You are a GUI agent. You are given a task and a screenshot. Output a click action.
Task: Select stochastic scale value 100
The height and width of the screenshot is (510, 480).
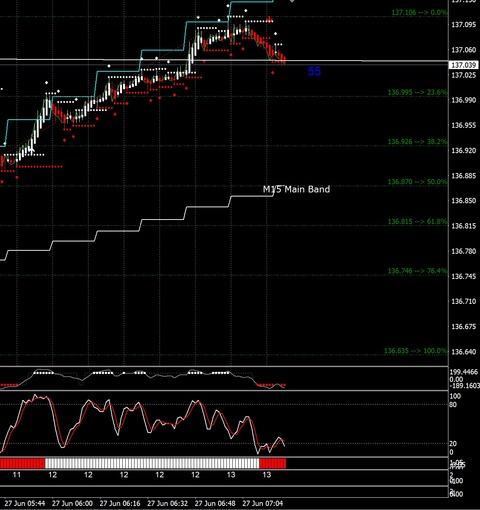tap(455, 396)
